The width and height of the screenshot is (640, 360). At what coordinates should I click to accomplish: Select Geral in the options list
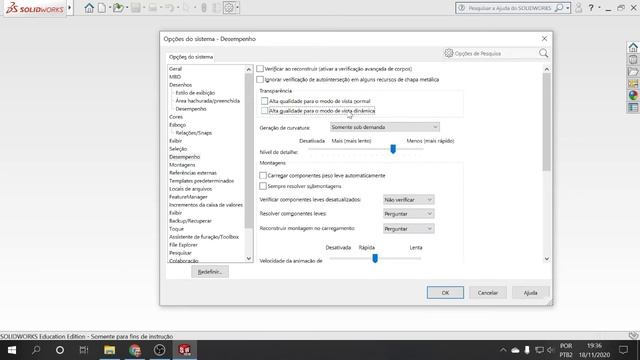[176, 69]
